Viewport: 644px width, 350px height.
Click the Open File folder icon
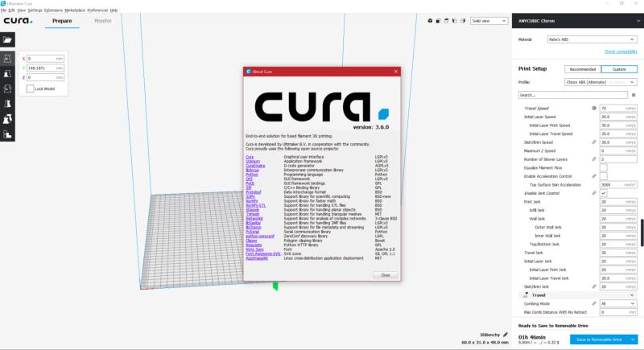tap(8, 39)
